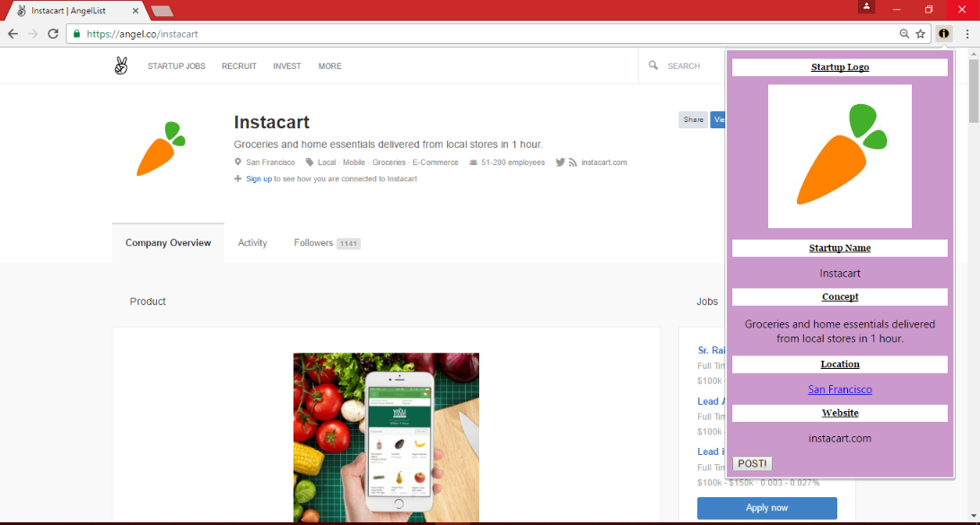Click the people icon beside 51-200 employees
The height and width of the screenshot is (525, 980).
point(474,162)
